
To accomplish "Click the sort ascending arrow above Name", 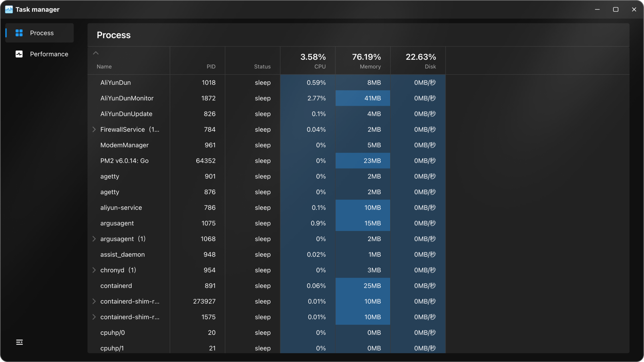I will [x=96, y=53].
